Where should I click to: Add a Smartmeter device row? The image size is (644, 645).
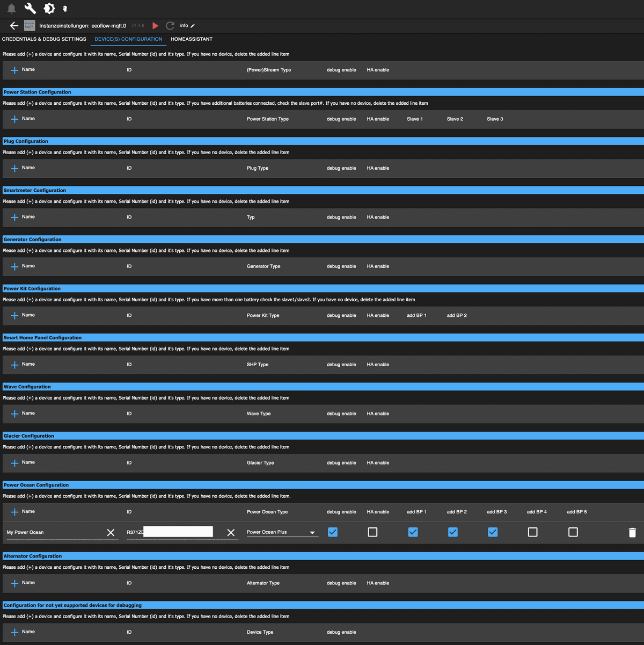coord(14,218)
